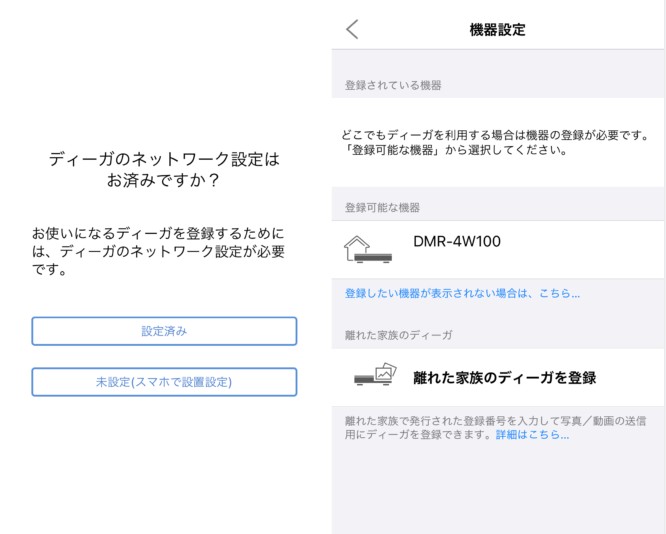The width and height of the screenshot is (666, 534).
Task: Tap the 設定済み button
Action: coord(164,331)
